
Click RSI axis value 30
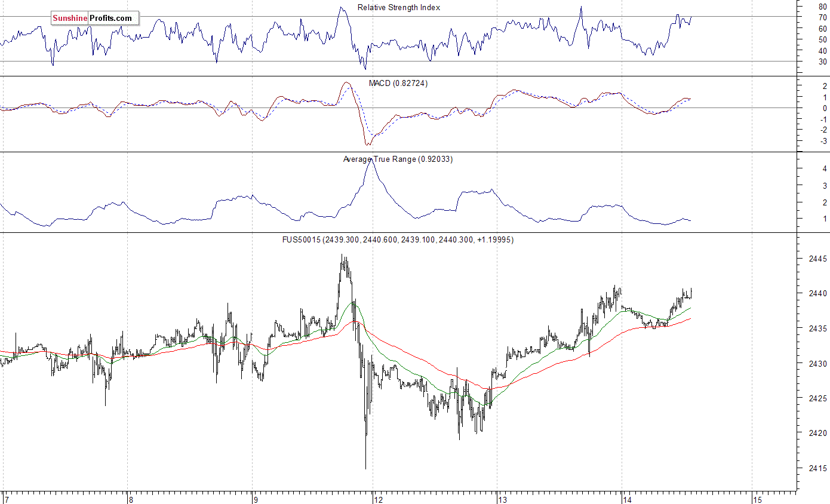click(823, 62)
